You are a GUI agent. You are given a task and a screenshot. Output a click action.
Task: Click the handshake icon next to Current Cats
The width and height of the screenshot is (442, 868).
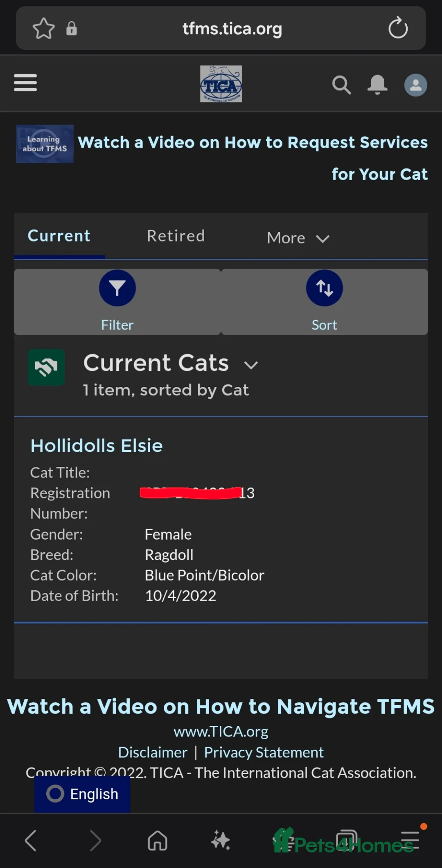tap(46, 368)
